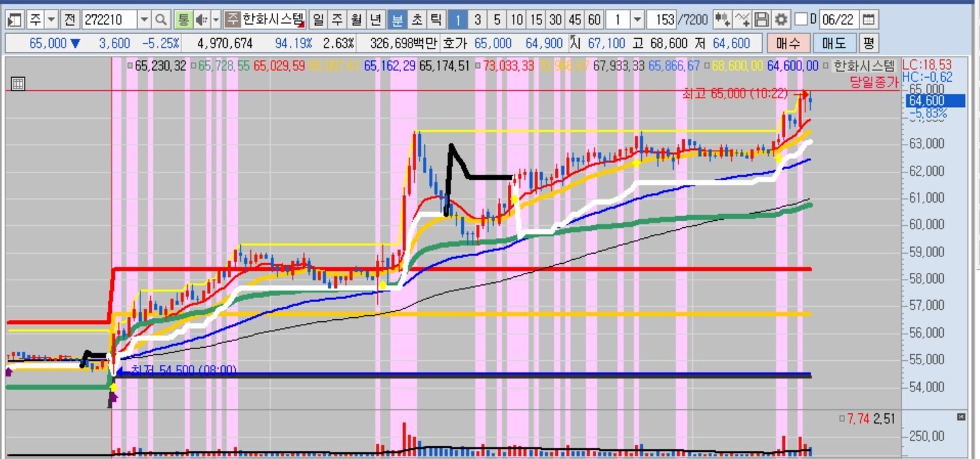Expand the stock code history dropdown
The image size is (980, 459).
pyautogui.click(x=144, y=19)
